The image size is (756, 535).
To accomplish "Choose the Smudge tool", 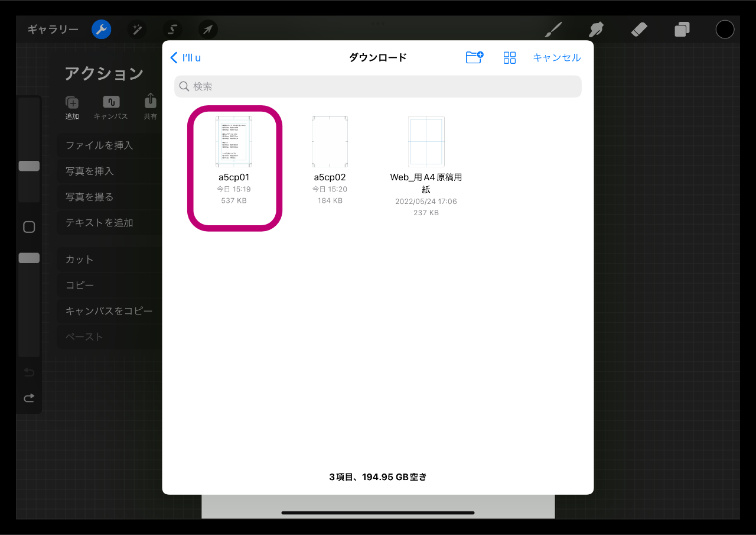I will coord(596,30).
